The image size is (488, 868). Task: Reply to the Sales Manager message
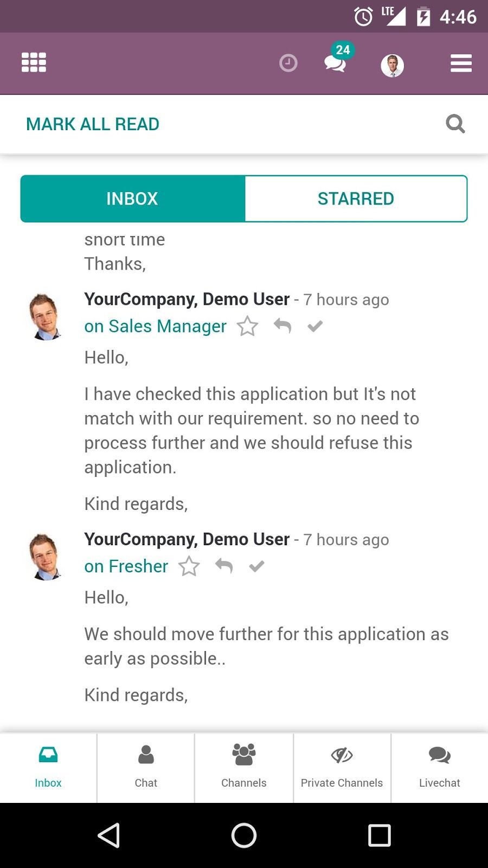pyautogui.click(x=282, y=325)
